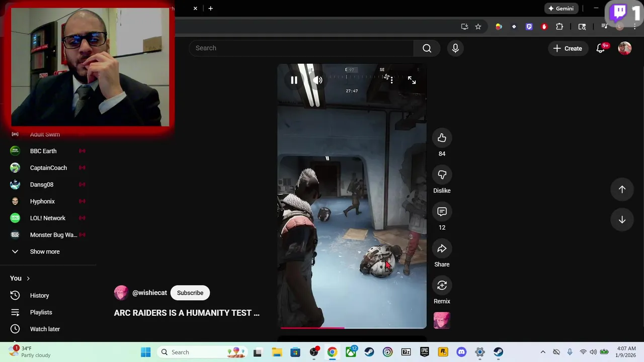Open comments for the Short
Viewport: 644px width, 362px height.
point(442,212)
